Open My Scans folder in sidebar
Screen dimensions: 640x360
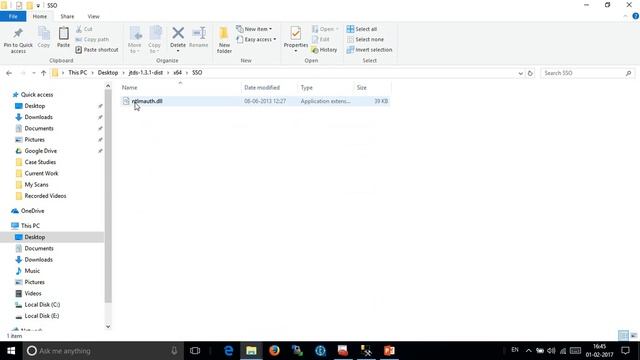click(x=36, y=184)
